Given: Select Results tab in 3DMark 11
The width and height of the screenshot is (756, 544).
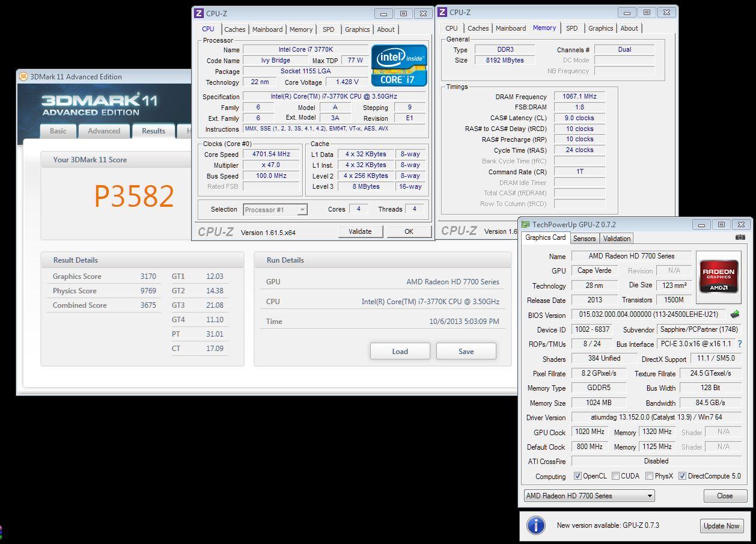Looking at the screenshot, I should click(x=153, y=131).
